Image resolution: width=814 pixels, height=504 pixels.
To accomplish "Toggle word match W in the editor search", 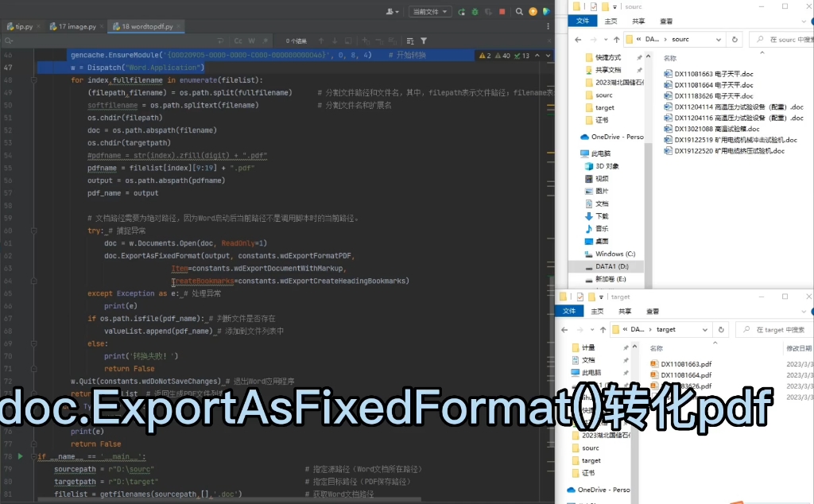I will tap(251, 41).
